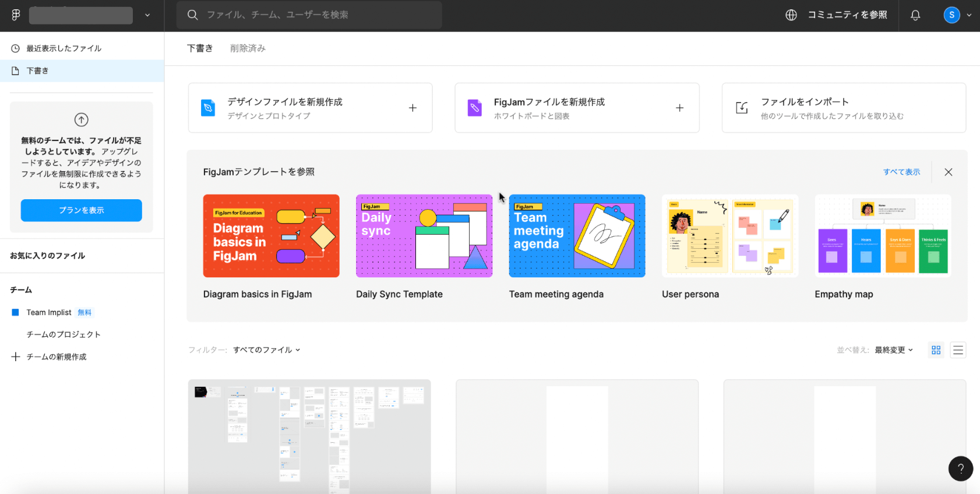
Task: Click the design file pen icon
Action: [x=208, y=108]
